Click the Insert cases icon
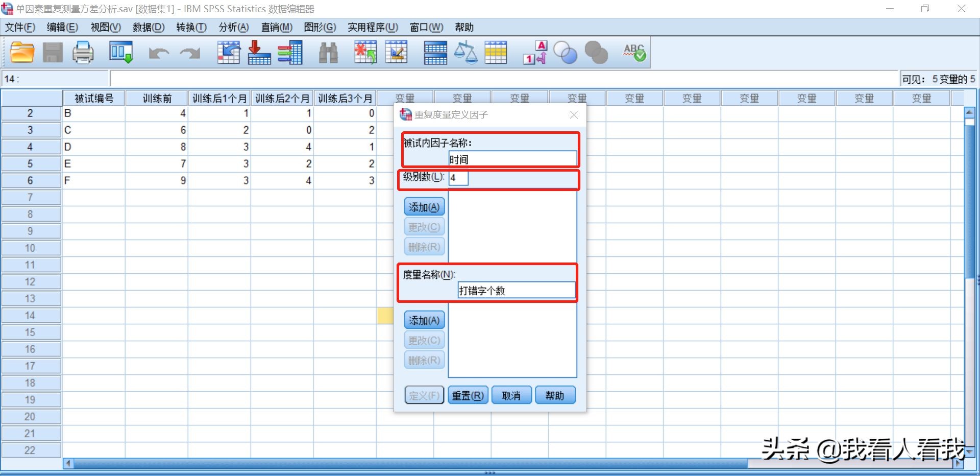This screenshot has height=476, width=980. tap(365, 53)
